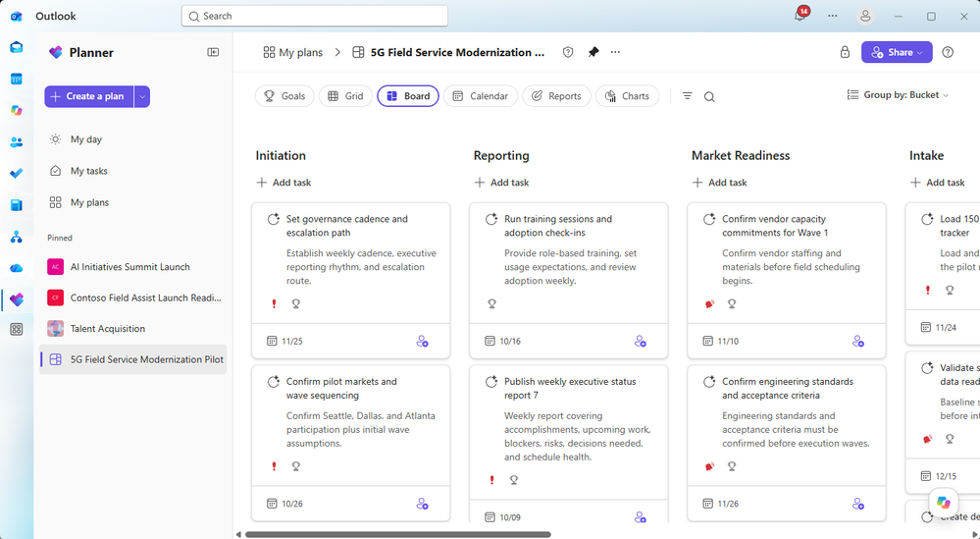Mark Confirm vendor capacity commitments complete
The image size is (980, 539).
point(708,220)
